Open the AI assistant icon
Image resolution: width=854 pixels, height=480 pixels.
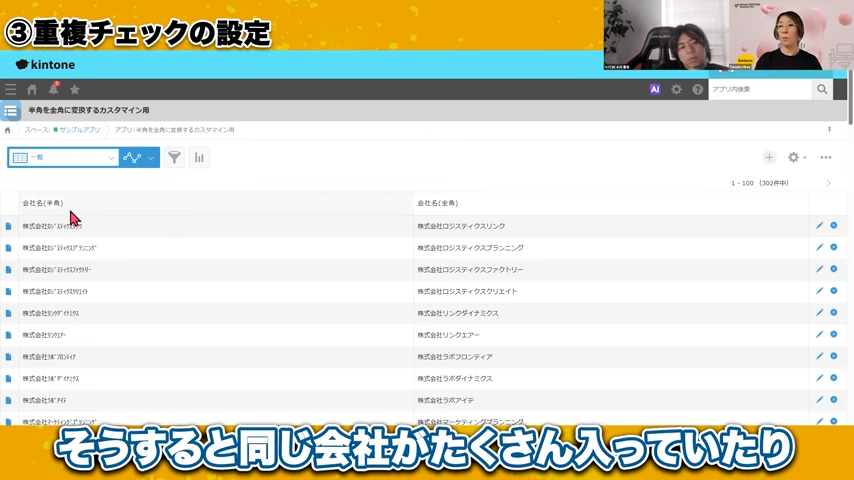coord(655,89)
